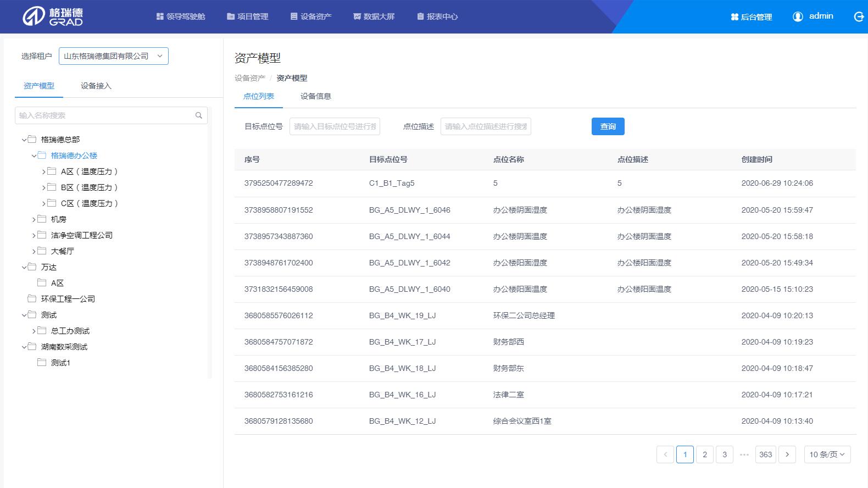
Task: Expand the 洁净空调工程公司 node
Action: click(x=34, y=236)
